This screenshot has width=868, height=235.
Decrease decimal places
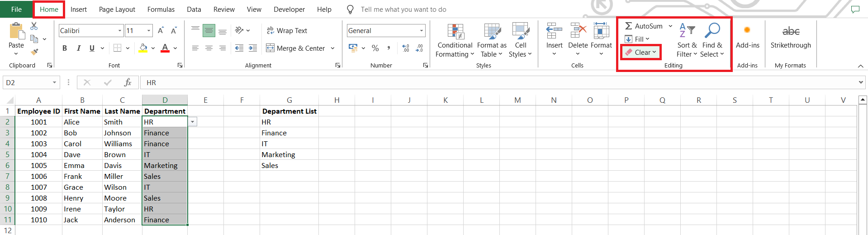click(x=419, y=48)
